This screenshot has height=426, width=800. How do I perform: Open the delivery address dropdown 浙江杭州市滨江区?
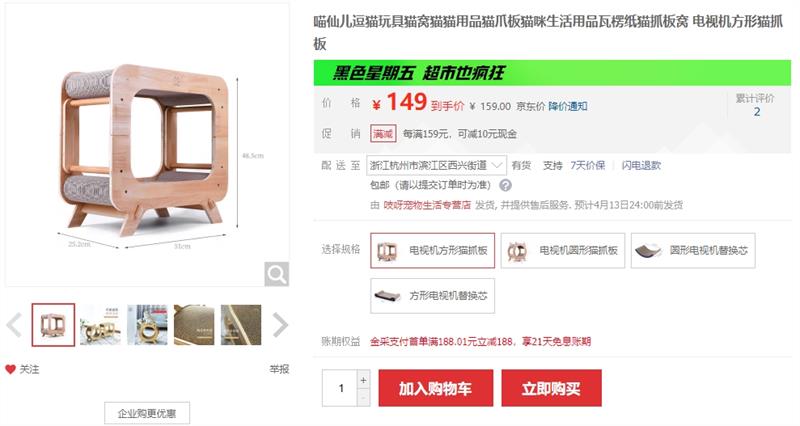437,165
